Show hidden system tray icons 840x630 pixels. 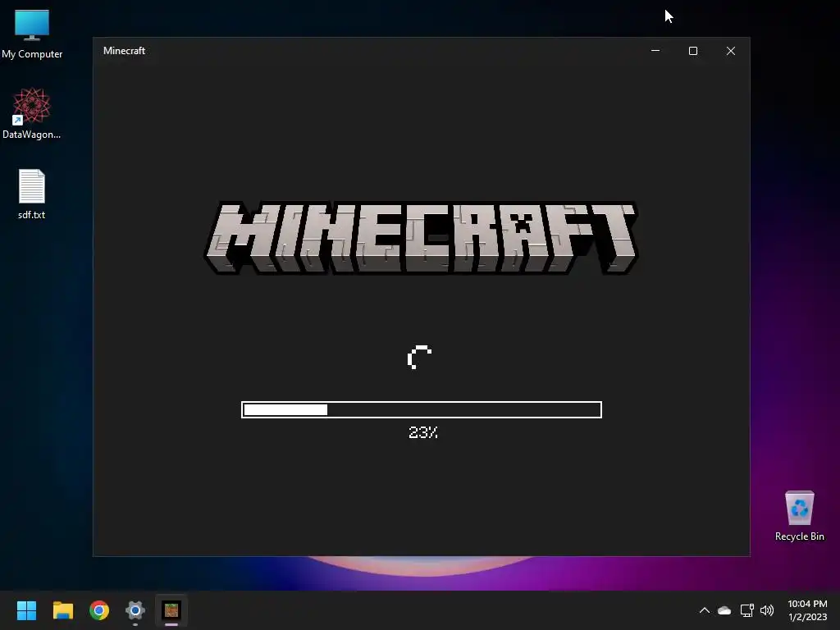pos(705,610)
